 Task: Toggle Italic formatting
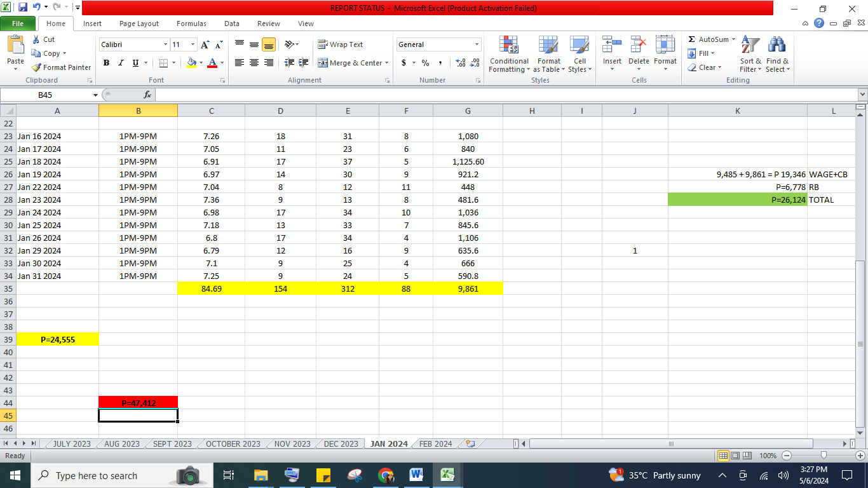point(121,63)
